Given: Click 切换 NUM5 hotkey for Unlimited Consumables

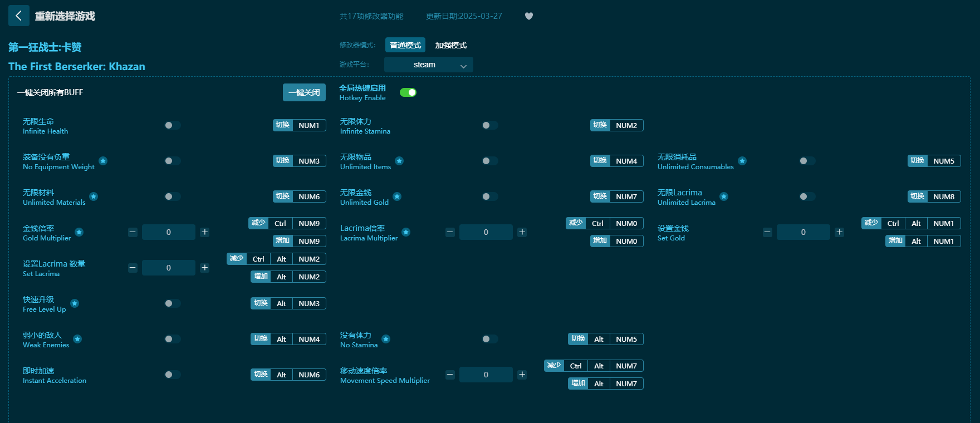Looking at the screenshot, I should [934, 161].
